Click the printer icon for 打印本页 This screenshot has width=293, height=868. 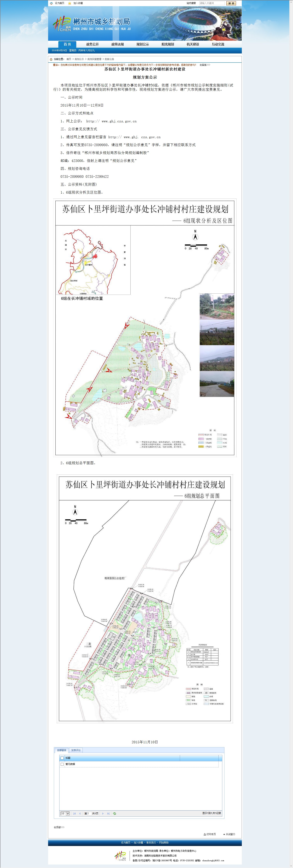pos(205,834)
